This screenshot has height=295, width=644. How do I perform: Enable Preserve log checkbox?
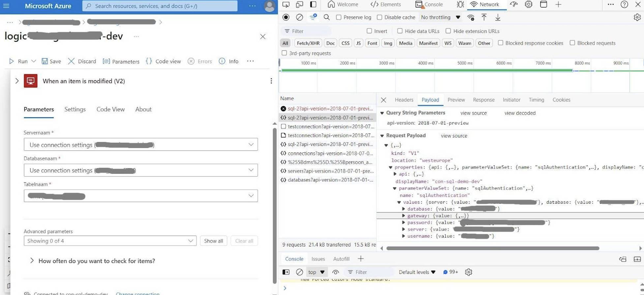[338, 17]
